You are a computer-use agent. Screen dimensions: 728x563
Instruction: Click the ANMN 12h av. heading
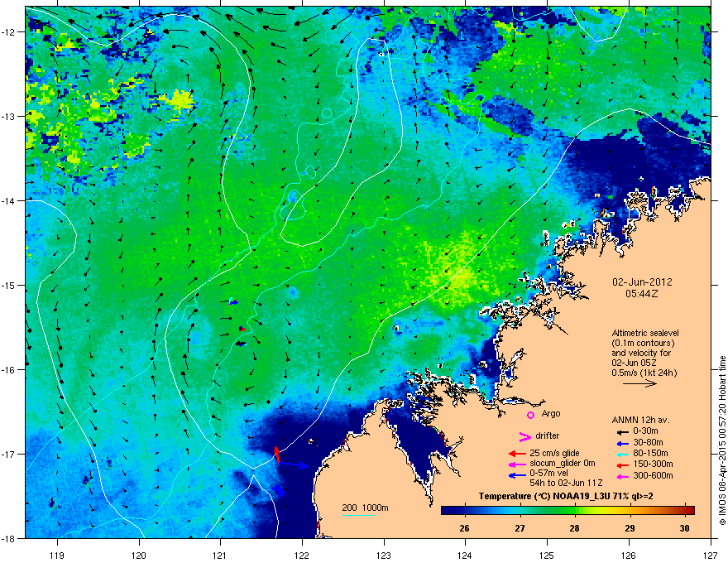pyautogui.click(x=640, y=421)
